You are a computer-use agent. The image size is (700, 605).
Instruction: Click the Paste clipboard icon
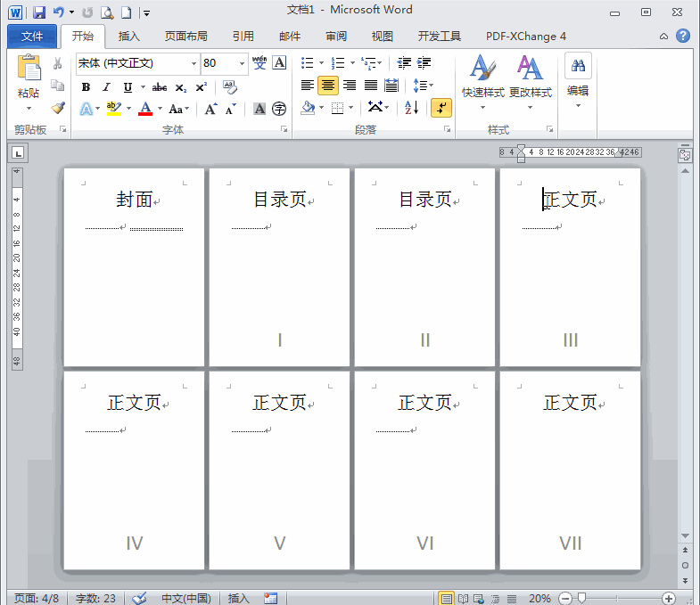coord(29,68)
